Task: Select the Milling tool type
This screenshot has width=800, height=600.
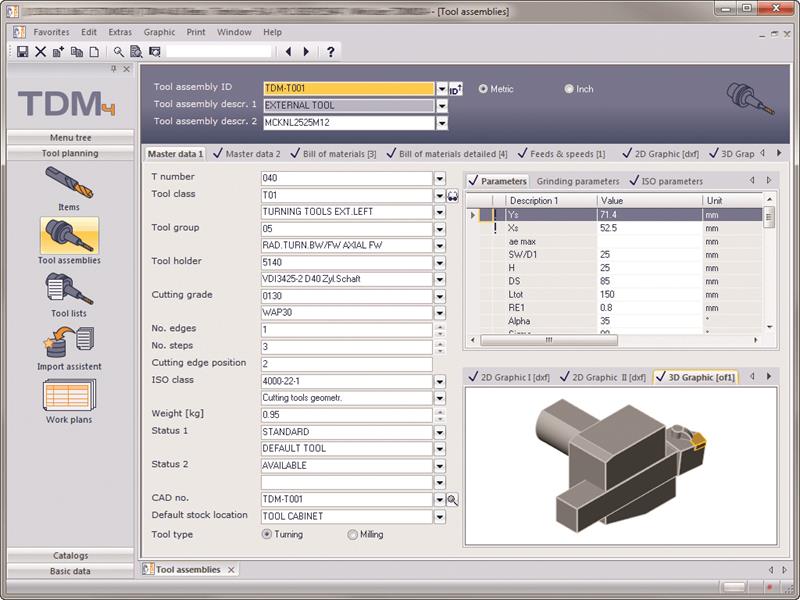Action: pos(352,534)
